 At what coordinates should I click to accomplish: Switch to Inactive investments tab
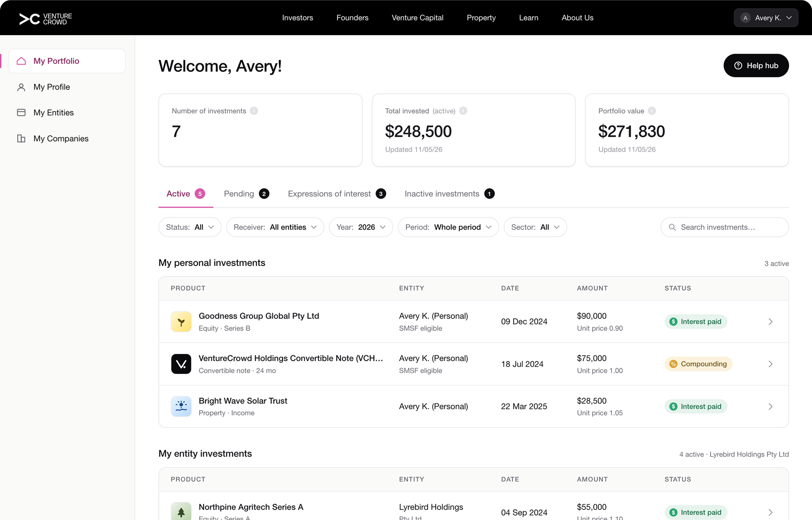point(449,194)
